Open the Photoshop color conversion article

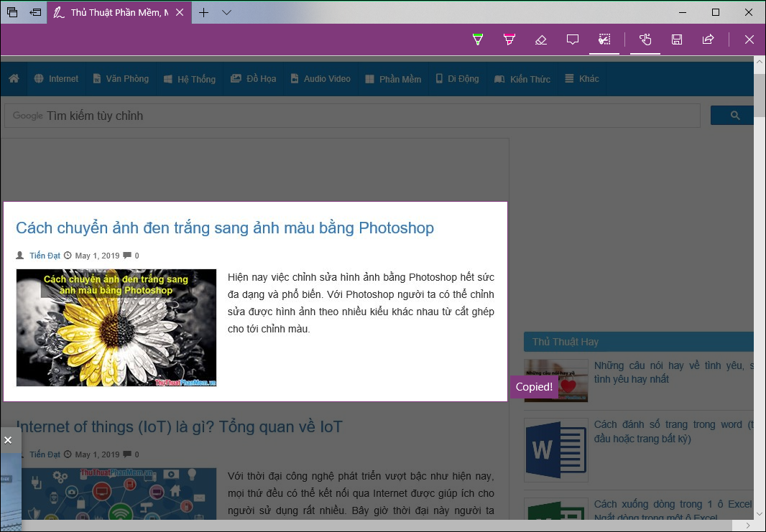[224, 228]
